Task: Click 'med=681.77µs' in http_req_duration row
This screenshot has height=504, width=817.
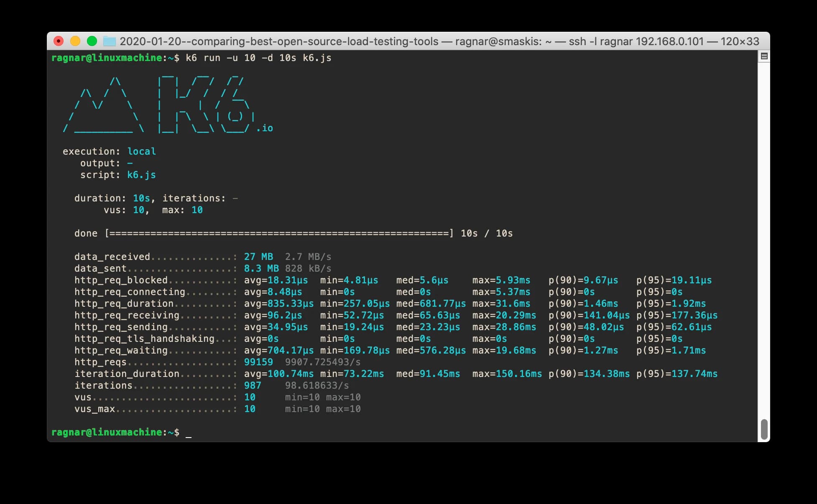Action: pyautogui.click(x=431, y=303)
